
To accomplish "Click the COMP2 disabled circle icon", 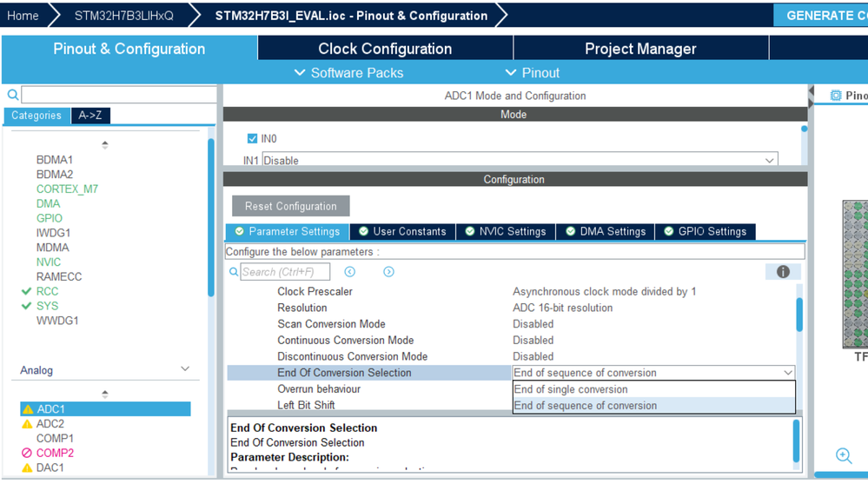I will [x=27, y=453].
